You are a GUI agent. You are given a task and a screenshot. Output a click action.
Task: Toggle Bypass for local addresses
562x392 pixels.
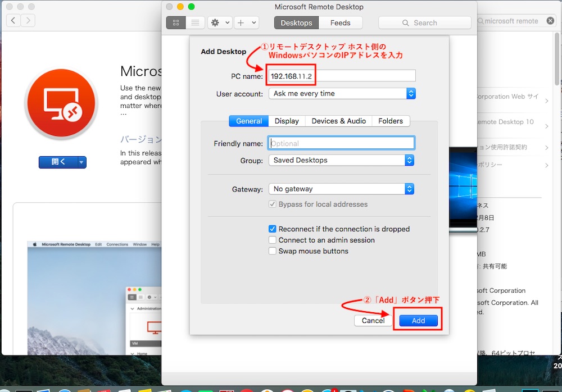click(273, 204)
